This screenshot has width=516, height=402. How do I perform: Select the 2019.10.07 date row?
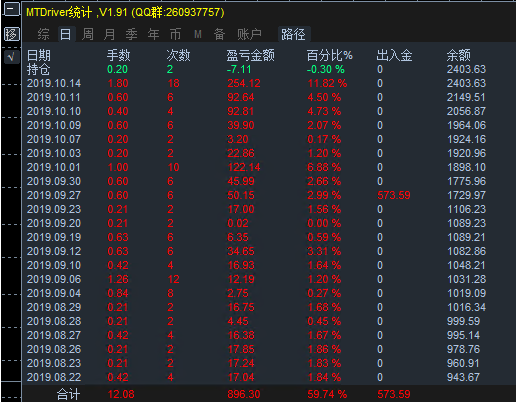coord(54,139)
